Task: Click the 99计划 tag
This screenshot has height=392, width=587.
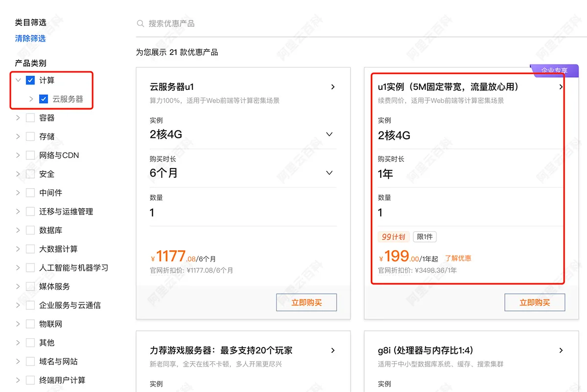Action: coord(394,237)
